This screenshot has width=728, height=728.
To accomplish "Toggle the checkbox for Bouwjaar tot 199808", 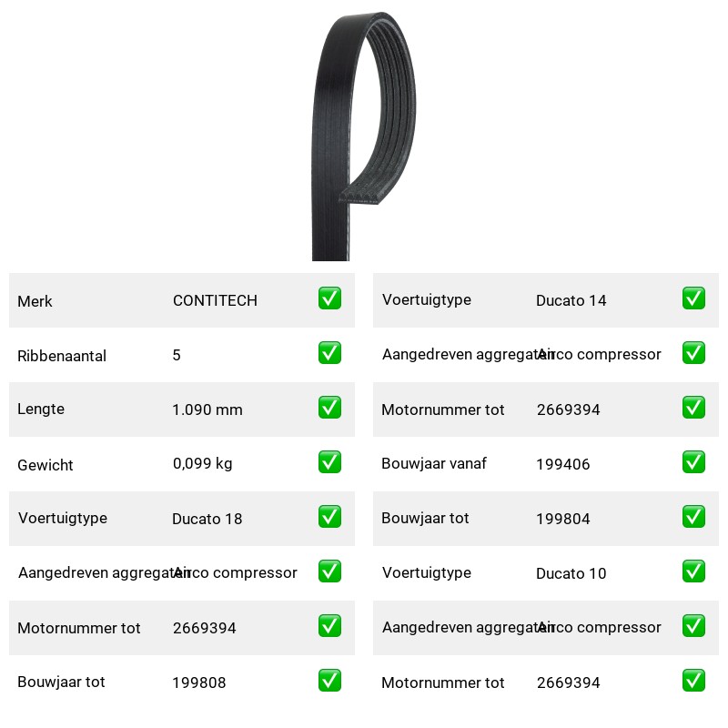I will [329, 680].
